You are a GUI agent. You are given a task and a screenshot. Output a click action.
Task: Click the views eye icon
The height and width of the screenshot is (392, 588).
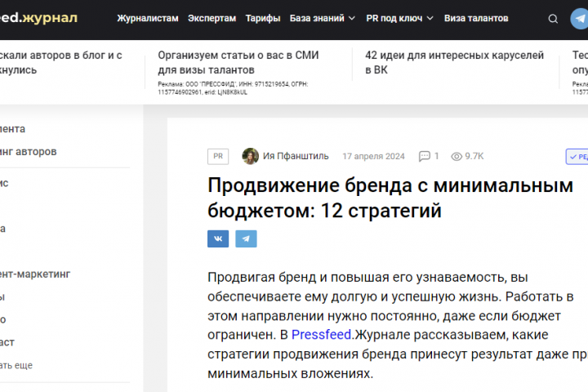(x=457, y=157)
